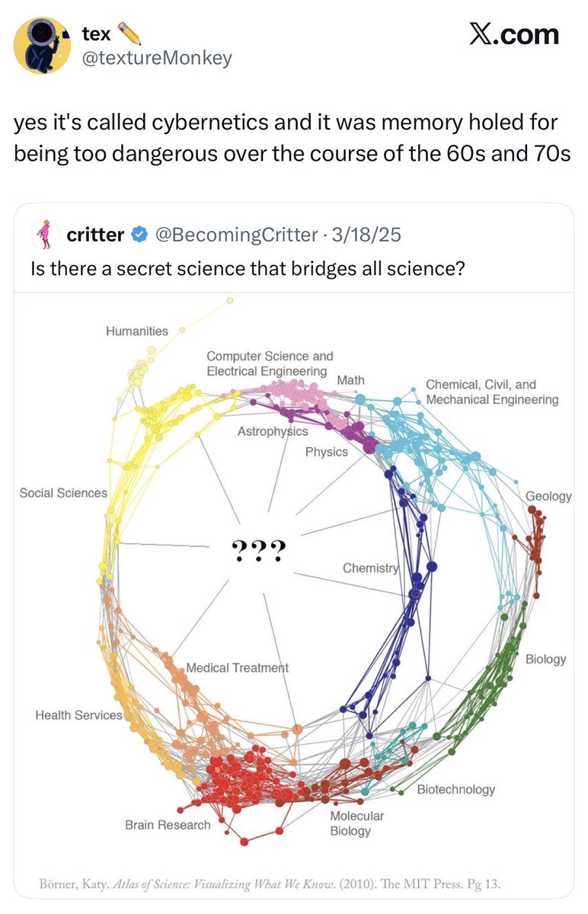Open the @BecomingCritter handle

point(235,235)
